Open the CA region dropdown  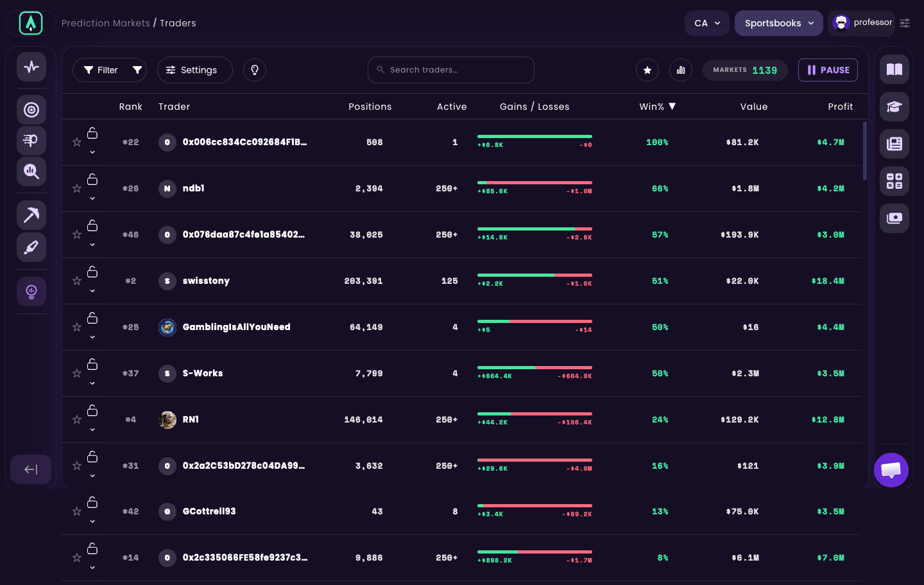click(x=707, y=23)
